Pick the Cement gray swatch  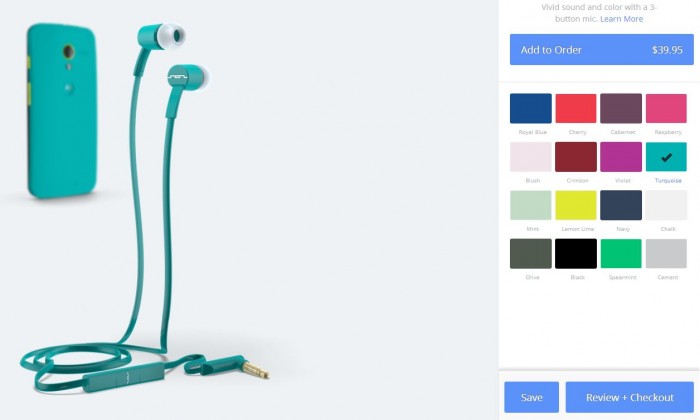click(x=666, y=254)
